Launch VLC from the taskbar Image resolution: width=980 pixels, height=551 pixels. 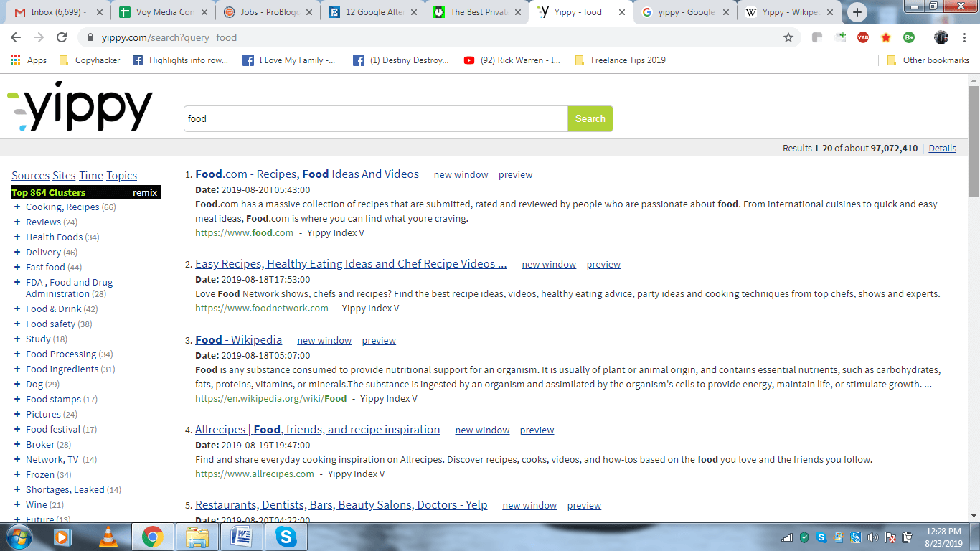(x=108, y=537)
